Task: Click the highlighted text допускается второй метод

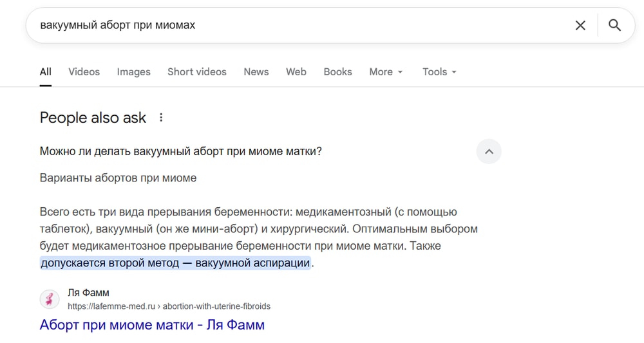Action: pos(175,263)
